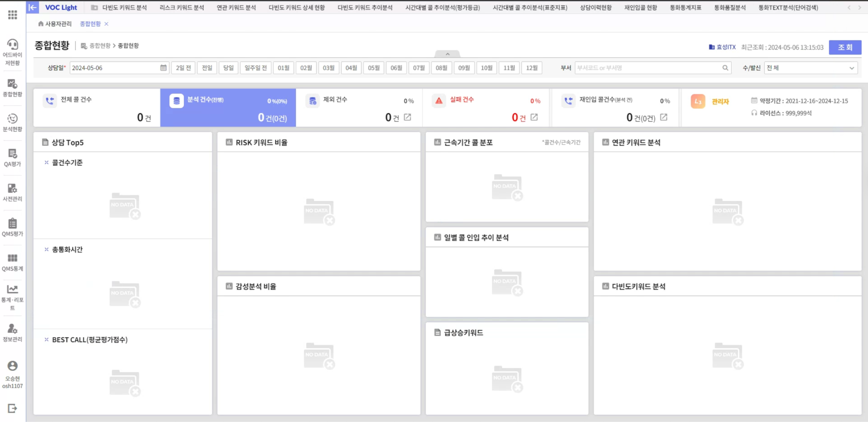Click the 전체 콜 건수 phone icon
Viewport: 868px width, 422px height.
point(50,101)
